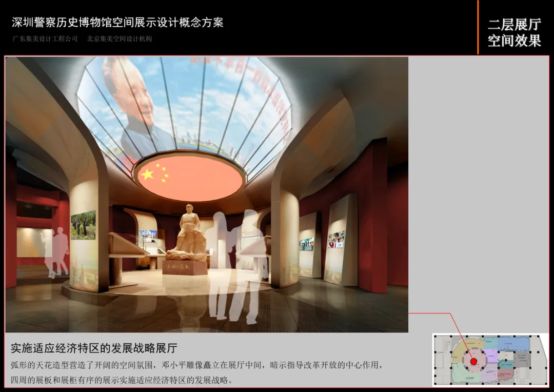Image resolution: width=554 pixels, height=392 pixels.
Task: Click the forest photo on the left column
Action: click(84, 225)
